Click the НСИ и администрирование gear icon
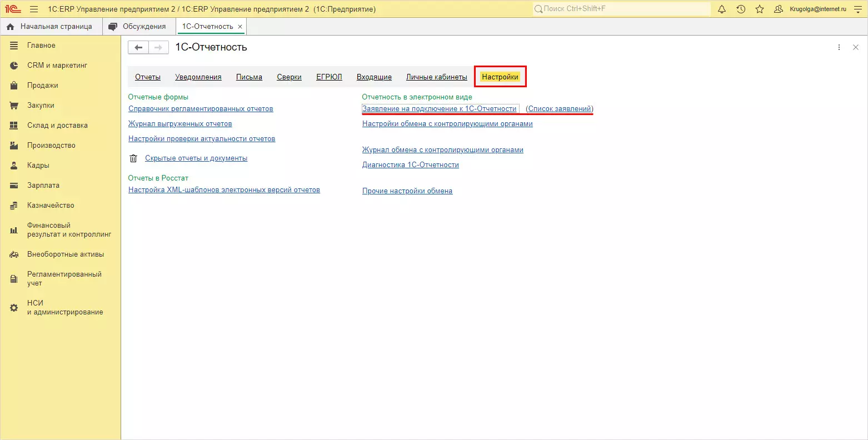The width and height of the screenshot is (868, 440). [14, 308]
